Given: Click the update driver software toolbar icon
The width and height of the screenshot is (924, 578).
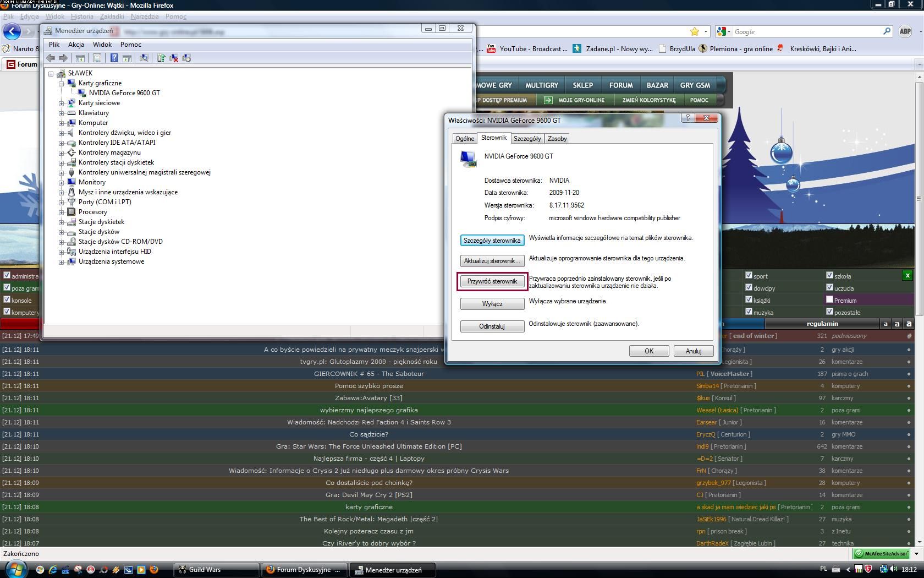Looking at the screenshot, I should tap(161, 58).
